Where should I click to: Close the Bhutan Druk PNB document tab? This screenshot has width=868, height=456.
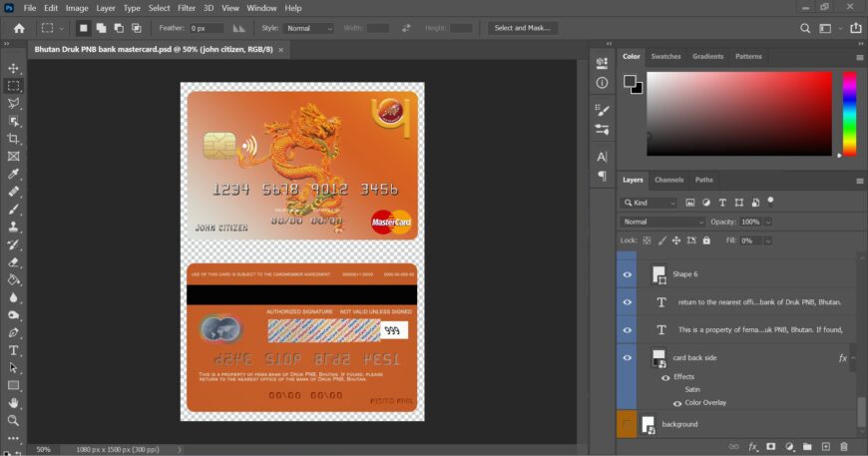pyautogui.click(x=280, y=50)
